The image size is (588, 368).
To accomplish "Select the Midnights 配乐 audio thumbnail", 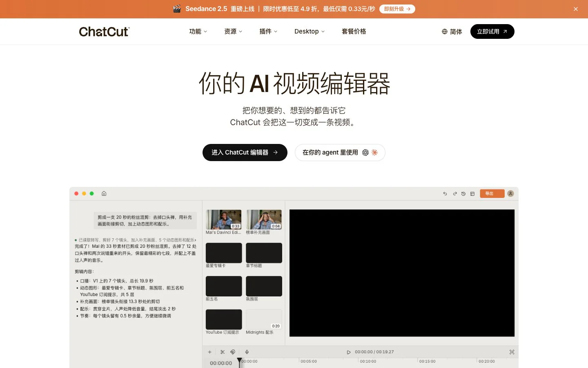I will pyautogui.click(x=264, y=319).
